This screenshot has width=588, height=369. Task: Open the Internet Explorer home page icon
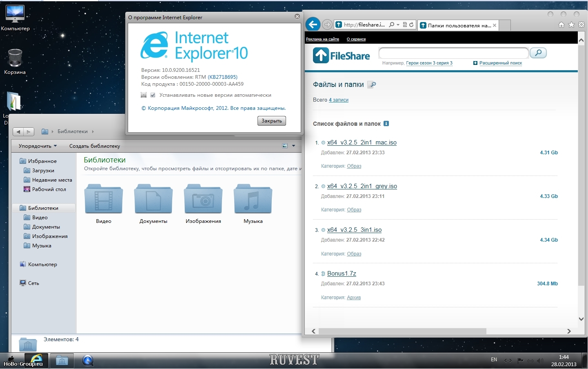pyautogui.click(x=561, y=25)
